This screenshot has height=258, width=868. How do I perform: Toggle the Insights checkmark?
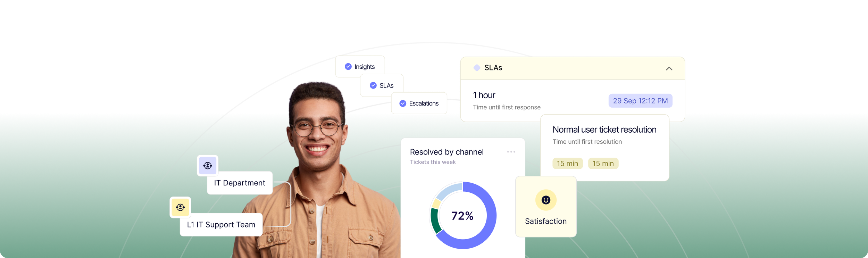tap(348, 67)
